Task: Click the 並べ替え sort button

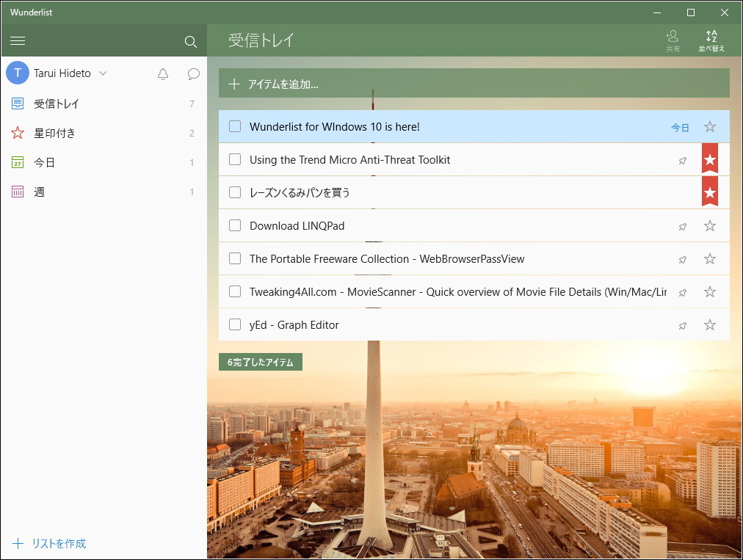Action: pos(711,41)
